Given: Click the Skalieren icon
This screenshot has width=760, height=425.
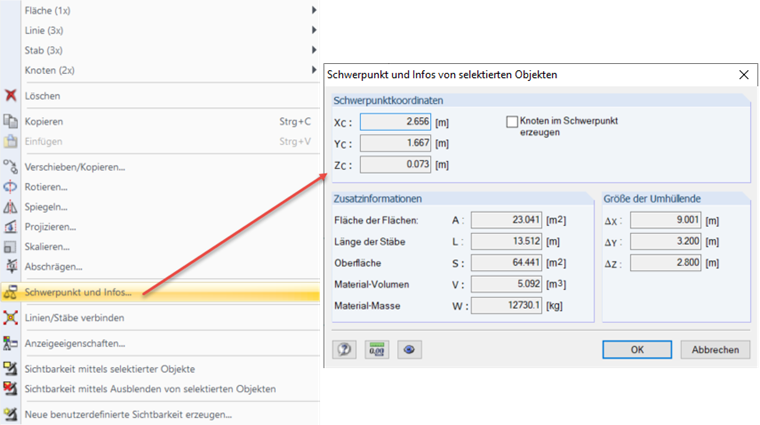Looking at the screenshot, I should pyautogui.click(x=10, y=247).
